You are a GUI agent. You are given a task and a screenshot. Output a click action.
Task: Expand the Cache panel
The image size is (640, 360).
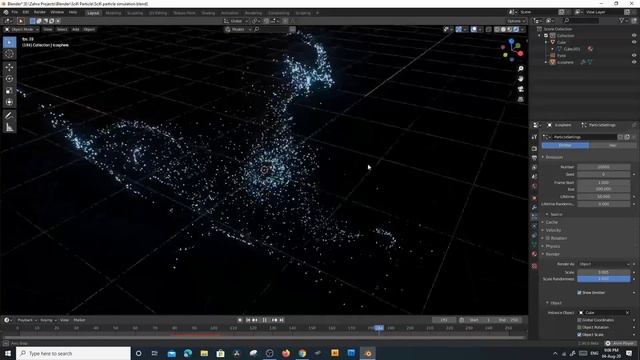tap(551, 222)
